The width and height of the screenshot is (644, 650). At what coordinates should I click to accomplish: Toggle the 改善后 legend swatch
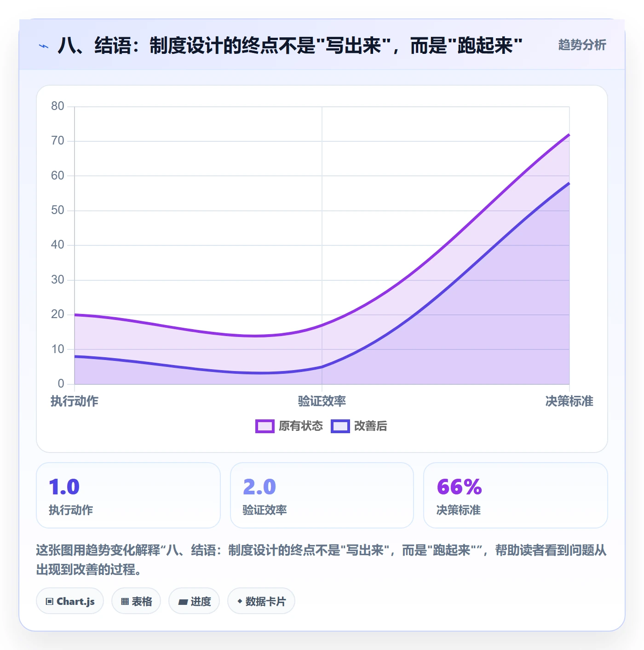(x=340, y=426)
